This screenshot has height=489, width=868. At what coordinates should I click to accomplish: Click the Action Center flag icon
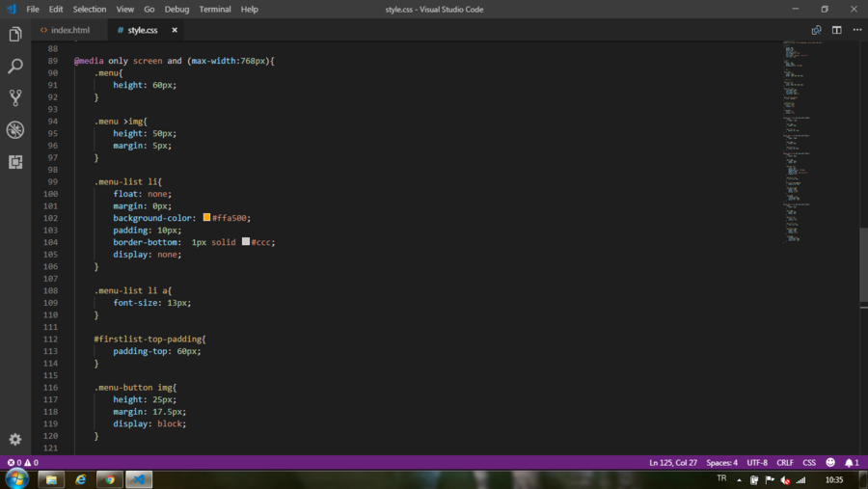click(x=770, y=480)
